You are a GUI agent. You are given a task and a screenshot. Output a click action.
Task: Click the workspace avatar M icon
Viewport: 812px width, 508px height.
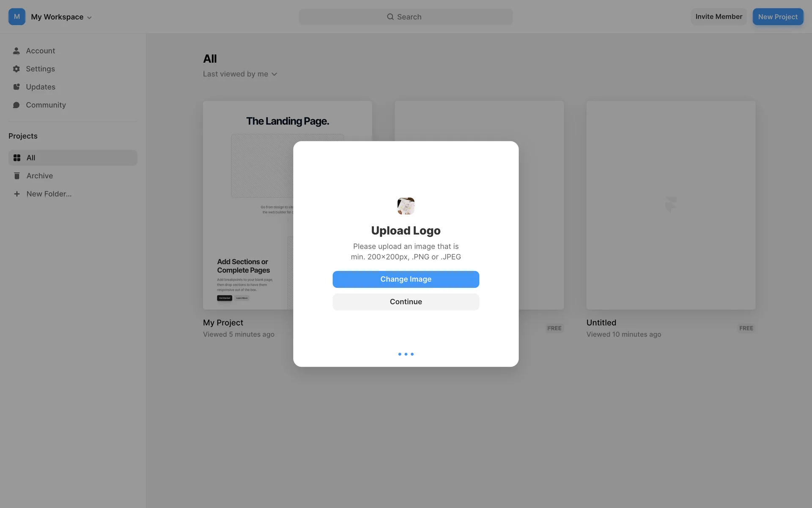coord(17,17)
